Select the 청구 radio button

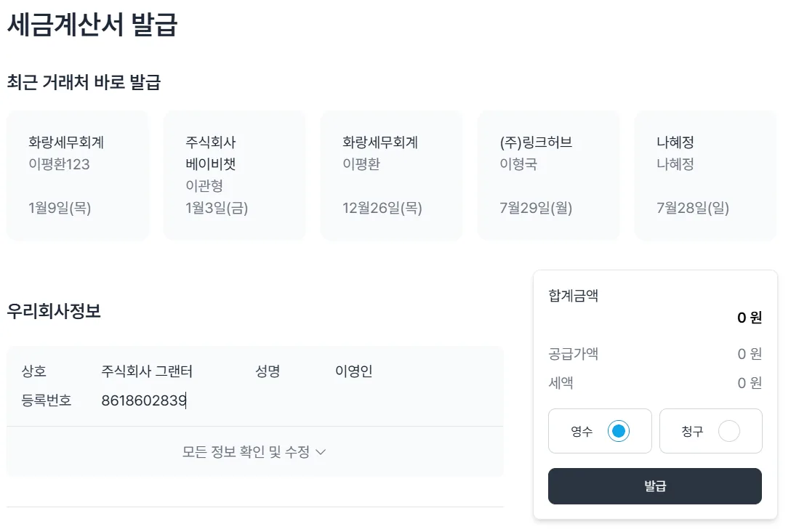pos(729,431)
